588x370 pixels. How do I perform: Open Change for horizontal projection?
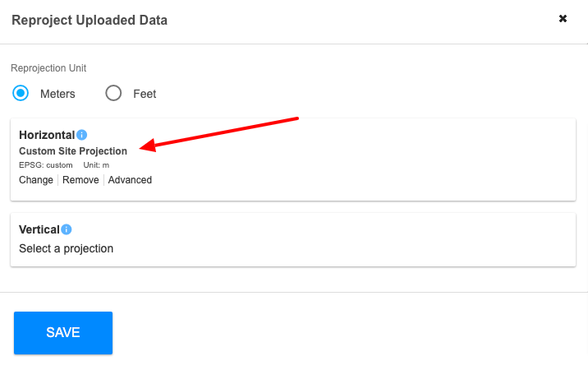(x=36, y=180)
